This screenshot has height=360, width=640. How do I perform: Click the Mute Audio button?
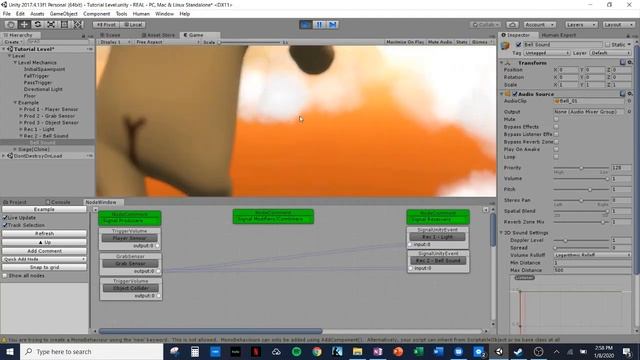pyautogui.click(x=440, y=42)
